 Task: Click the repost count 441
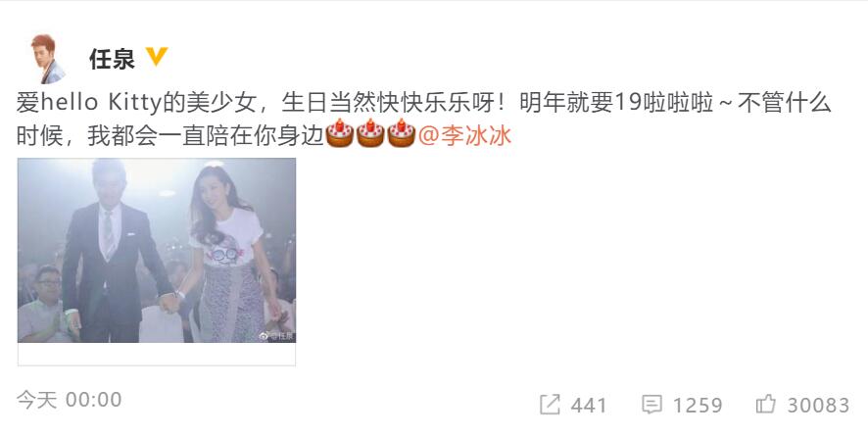tap(589, 406)
